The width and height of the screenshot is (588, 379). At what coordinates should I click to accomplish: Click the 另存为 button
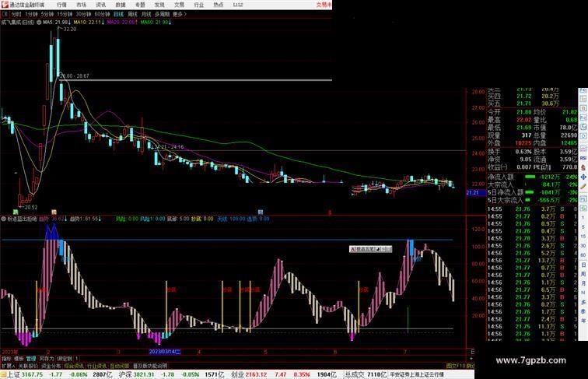click(47, 359)
